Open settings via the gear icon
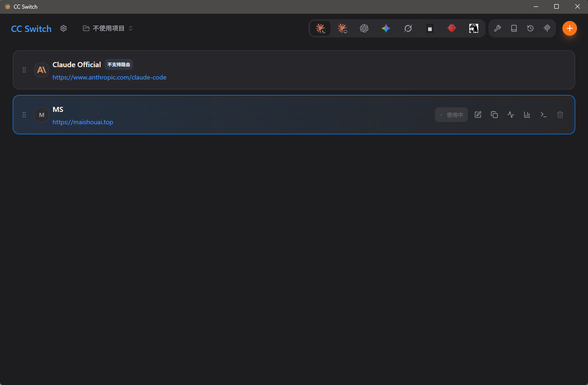This screenshot has height=385, width=588. (x=64, y=28)
